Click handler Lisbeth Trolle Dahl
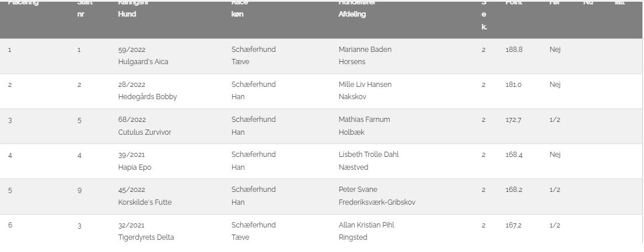Viewport: 644px width, 252px height. click(x=369, y=155)
